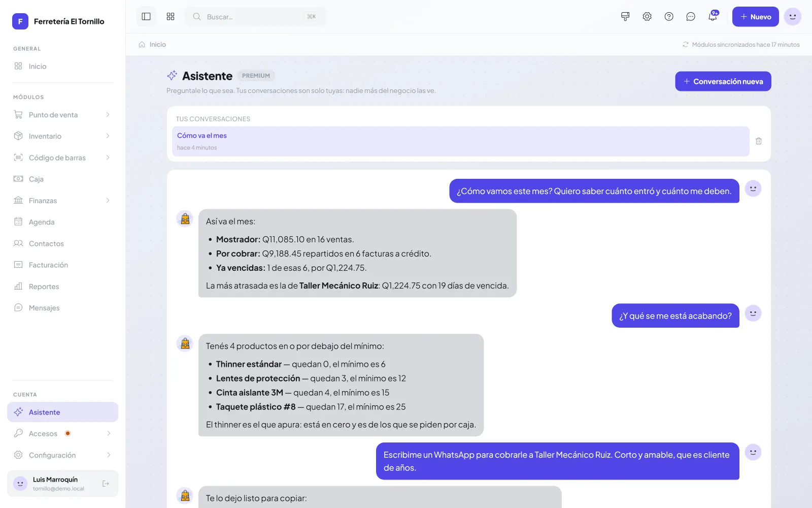Click user avatar beside '¿Y qué se me está acabando?'
Viewport: 812px width, 508px height.
[x=753, y=313]
